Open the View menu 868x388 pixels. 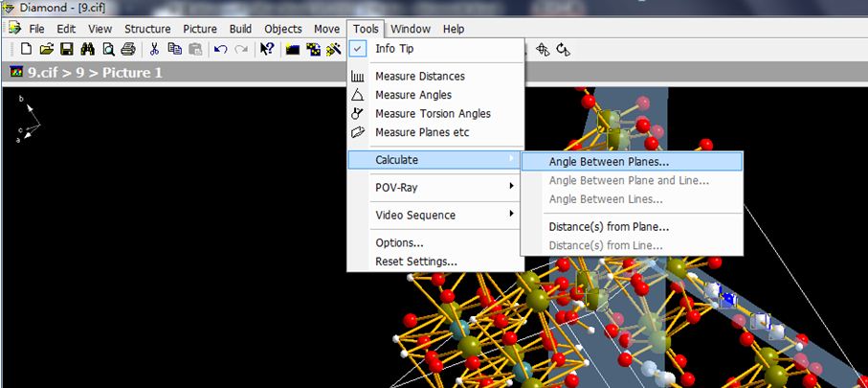100,29
